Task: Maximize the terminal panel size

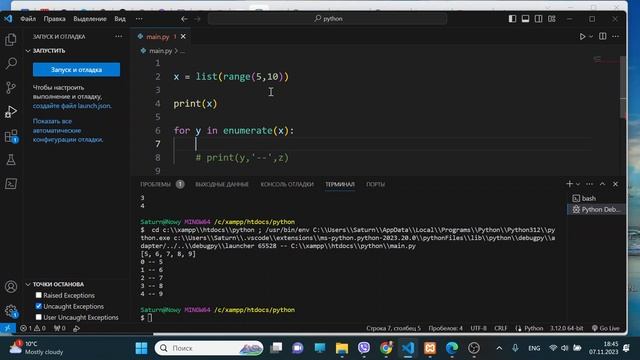Action: click(602, 184)
